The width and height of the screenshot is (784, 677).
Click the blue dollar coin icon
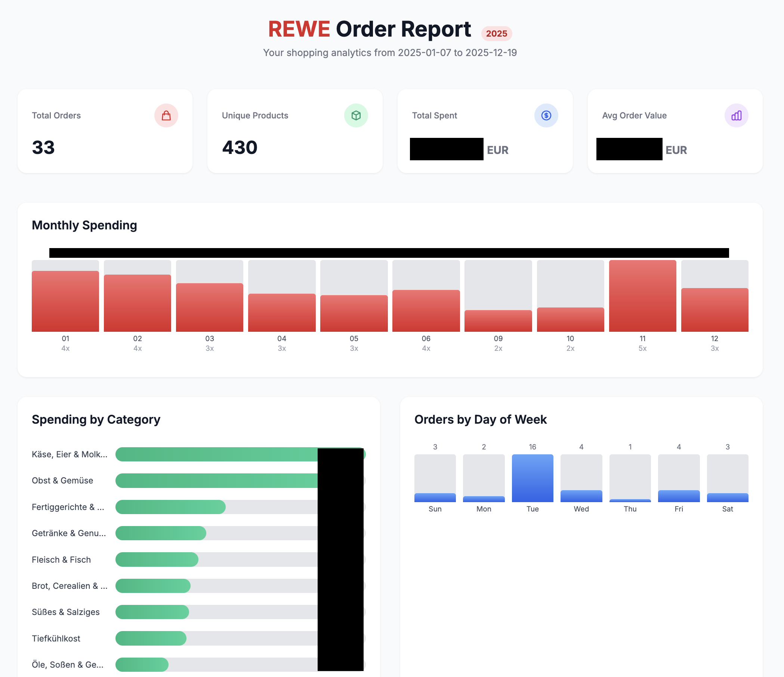tap(546, 115)
